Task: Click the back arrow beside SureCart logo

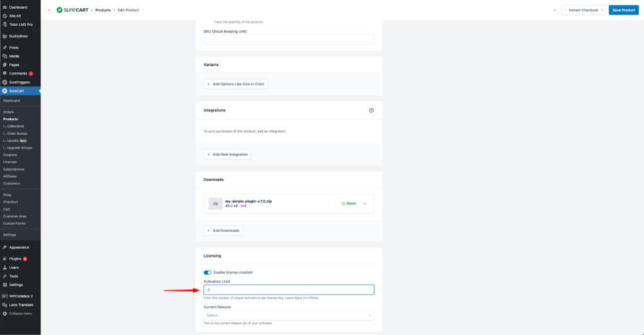Action: click(x=49, y=10)
